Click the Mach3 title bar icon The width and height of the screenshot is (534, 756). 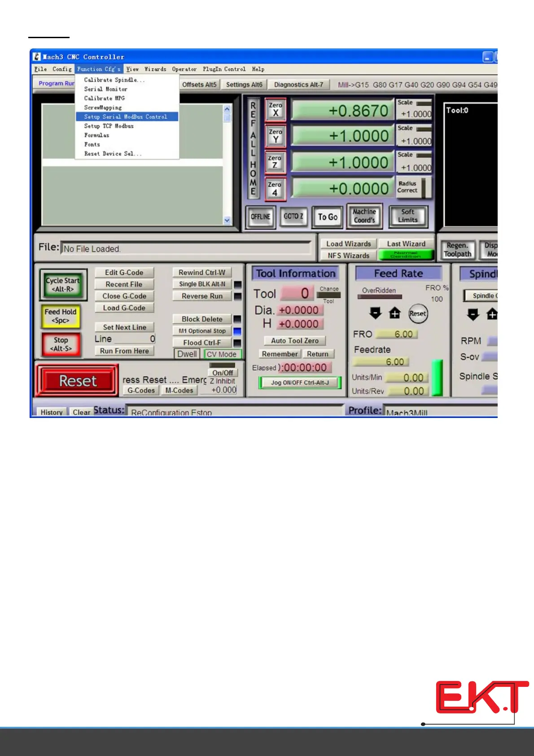(36, 57)
